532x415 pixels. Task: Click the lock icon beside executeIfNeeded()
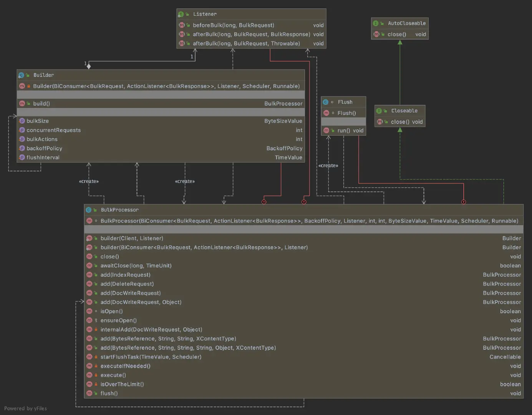96,366
